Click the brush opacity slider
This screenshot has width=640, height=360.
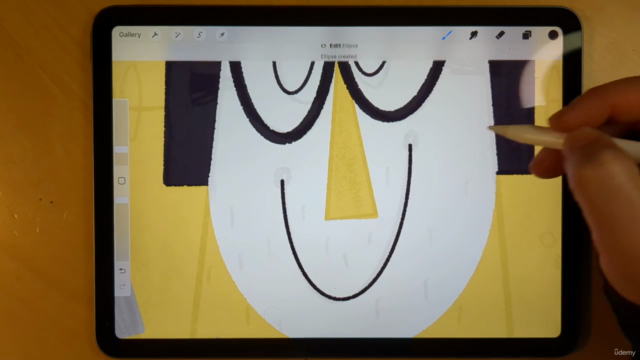point(122,229)
